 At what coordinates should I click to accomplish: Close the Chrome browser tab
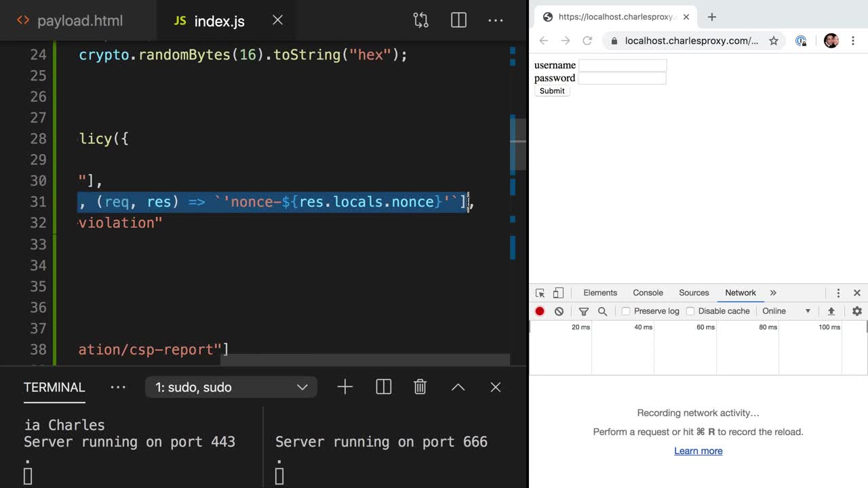coord(686,17)
